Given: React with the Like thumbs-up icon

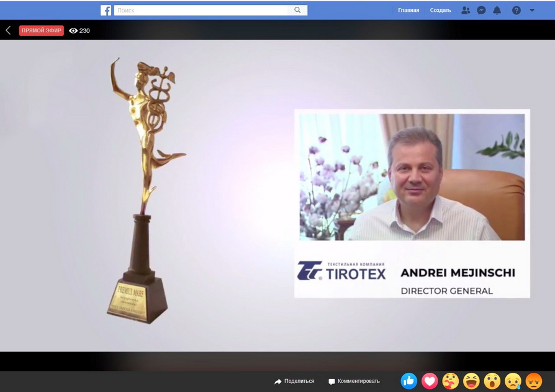Looking at the screenshot, I should [x=409, y=381].
